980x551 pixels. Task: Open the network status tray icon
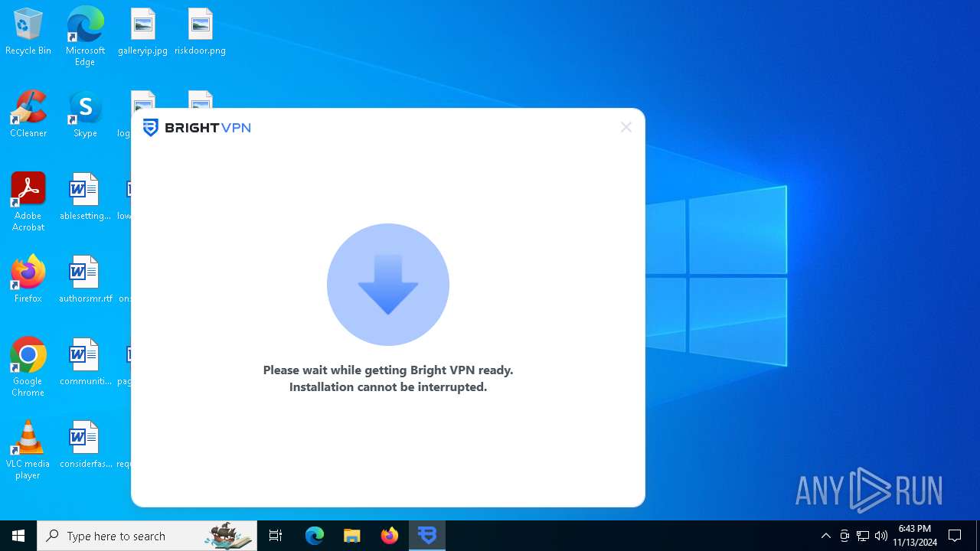(863, 536)
